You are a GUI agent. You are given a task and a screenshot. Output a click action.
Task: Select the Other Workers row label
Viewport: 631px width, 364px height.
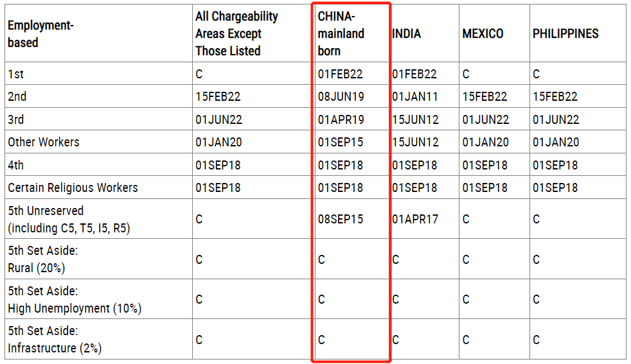pos(44,142)
